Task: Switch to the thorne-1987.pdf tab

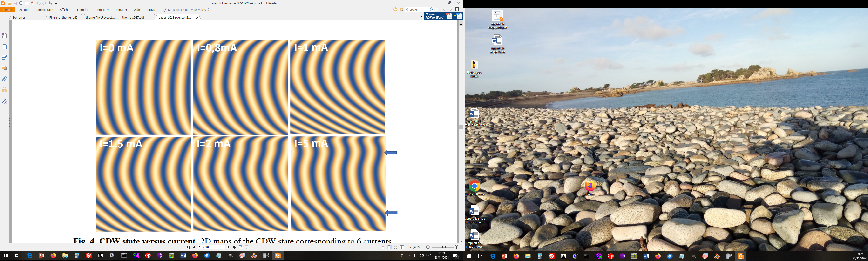Action: 133,17
